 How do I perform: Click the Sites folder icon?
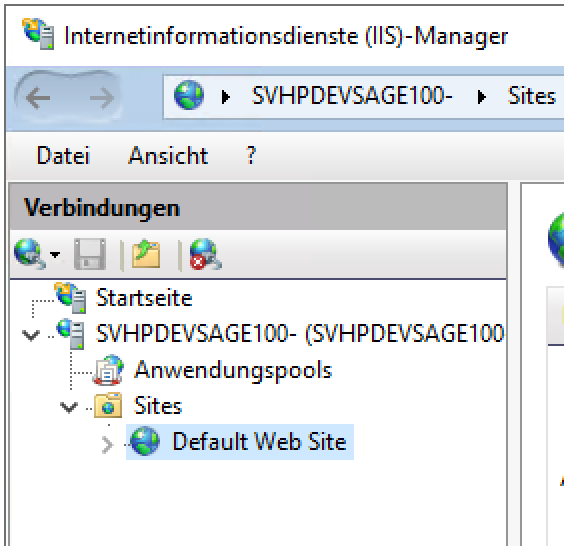(x=108, y=405)
